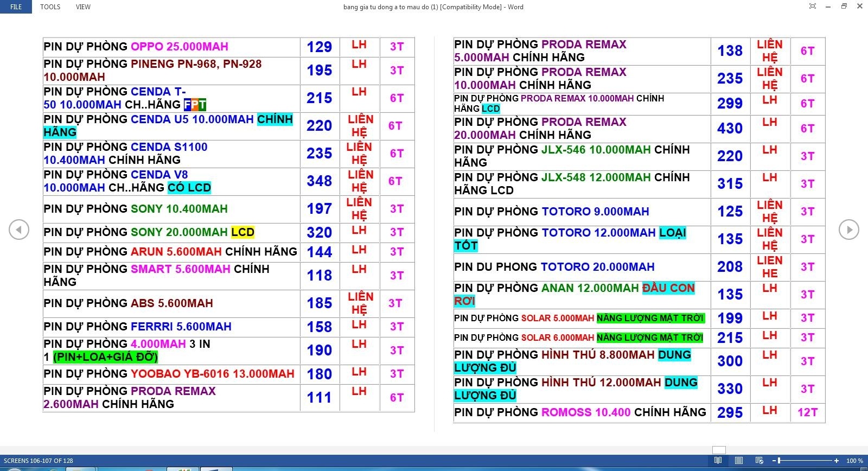
Task: Click the zoom slider handle
Action: click(x=779, y=461)
